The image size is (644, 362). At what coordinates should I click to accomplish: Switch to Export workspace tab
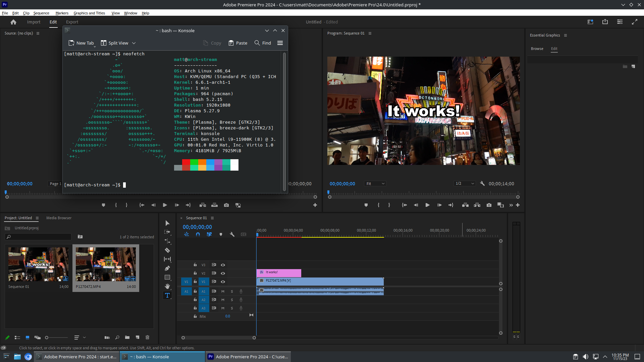click(72, 22)
